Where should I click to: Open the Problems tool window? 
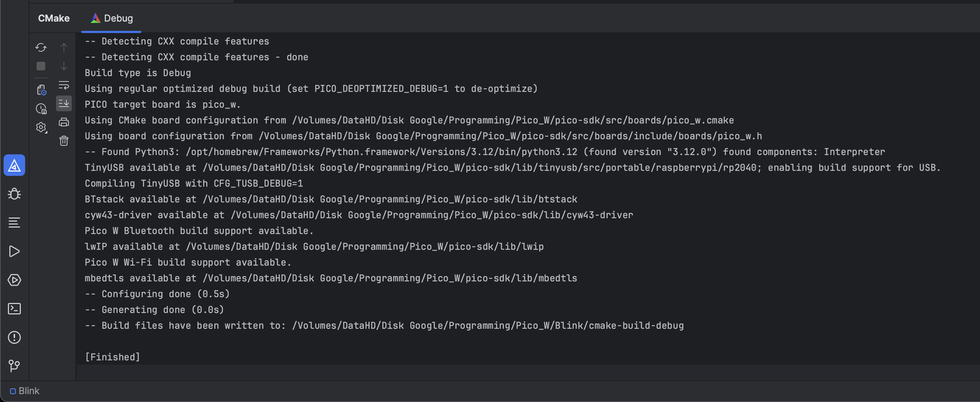pos(14,337)
